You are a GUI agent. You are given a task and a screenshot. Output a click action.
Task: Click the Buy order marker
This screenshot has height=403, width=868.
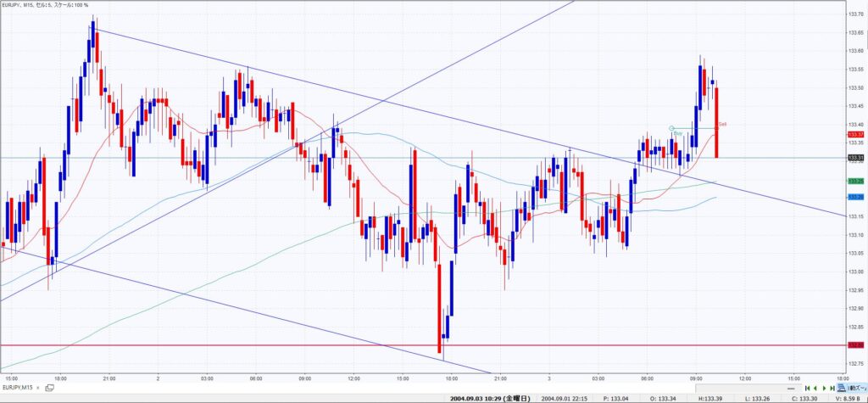tap(678, 133)
